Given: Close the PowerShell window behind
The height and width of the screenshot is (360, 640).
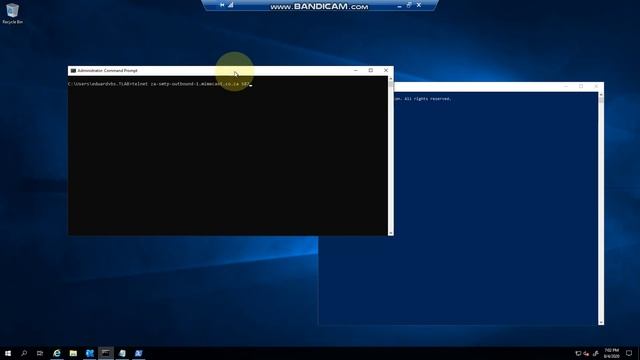Looking at the screenshot, I should (596, 87).
